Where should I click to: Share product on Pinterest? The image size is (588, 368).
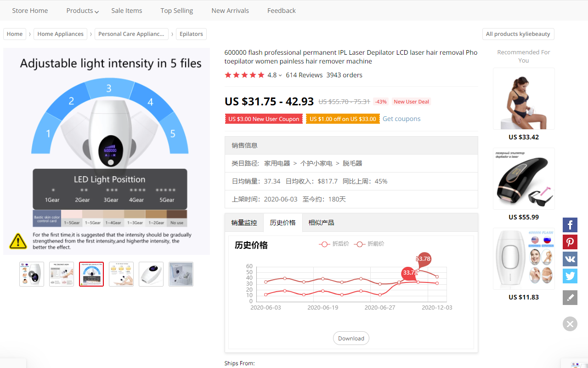[x=570, y=242]
